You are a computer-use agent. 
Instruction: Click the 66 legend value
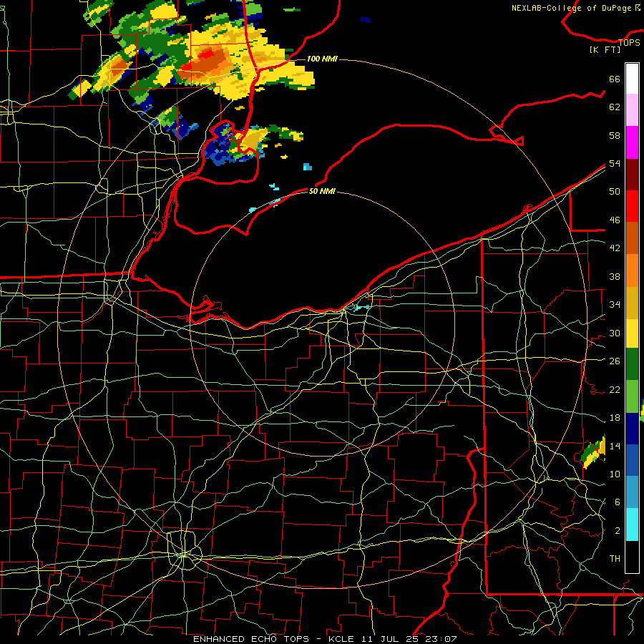point(615,79)
